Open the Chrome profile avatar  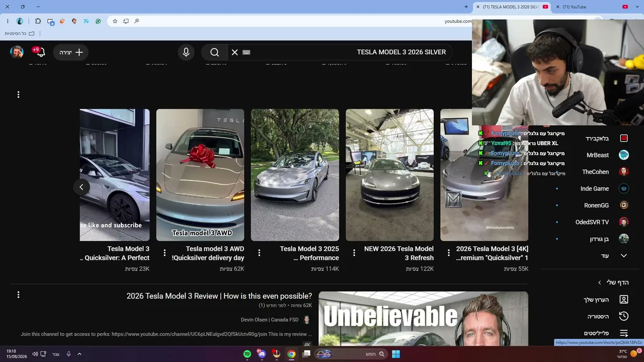click(20, 21)
